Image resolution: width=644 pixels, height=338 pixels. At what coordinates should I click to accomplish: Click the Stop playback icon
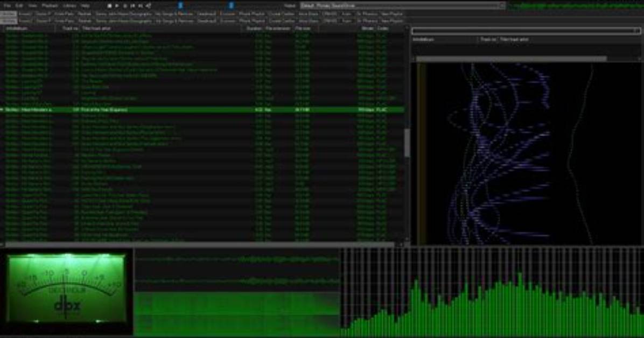point(109,6)
